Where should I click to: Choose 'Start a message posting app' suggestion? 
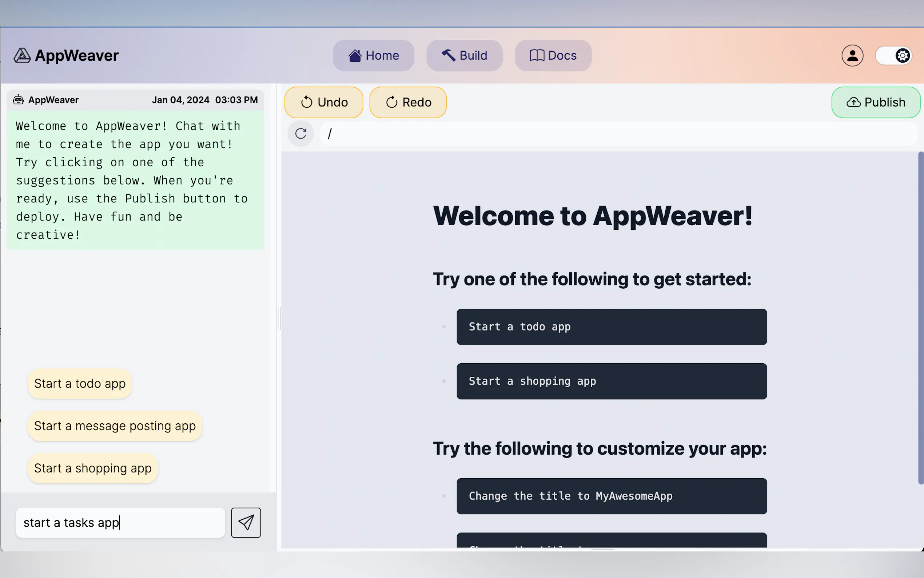(x=115, y=426)
